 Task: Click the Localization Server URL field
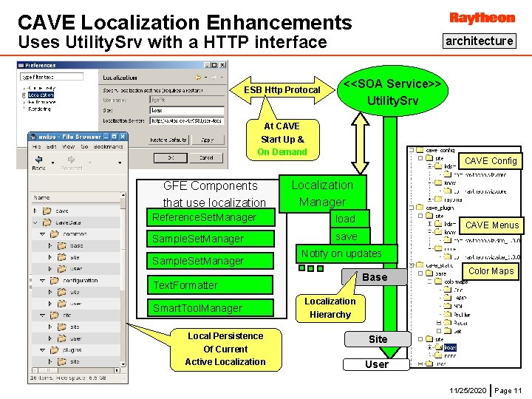coord(187,120)
